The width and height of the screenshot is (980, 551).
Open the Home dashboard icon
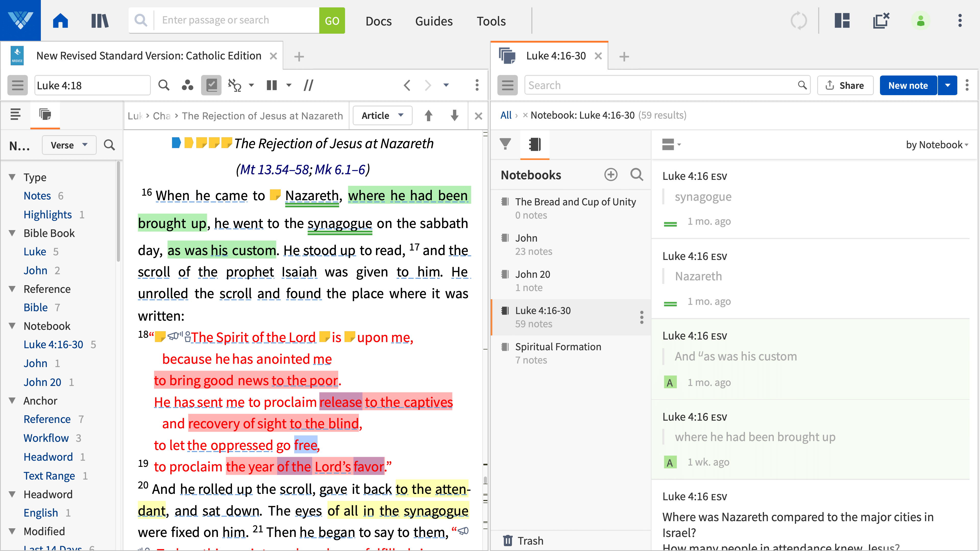tap(60, 20)
